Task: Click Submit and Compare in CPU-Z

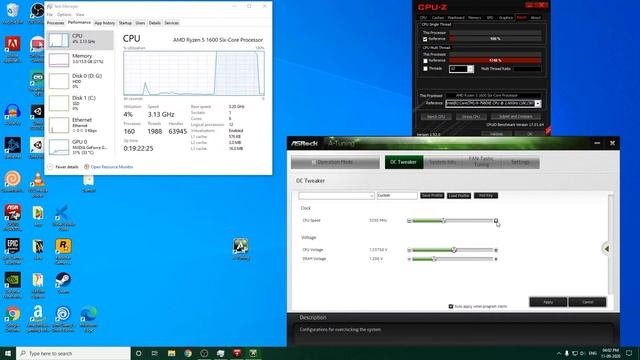Action: click(x=515, y=117)
